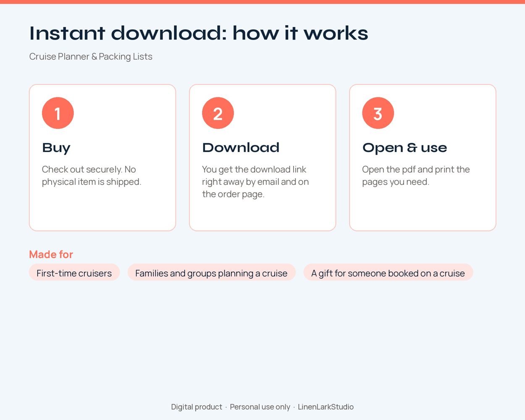Image resolution: width=525 pixels, height=420 pixels.
Task: Click the LinenLarkStudio footer name
Action: point(326,407)
